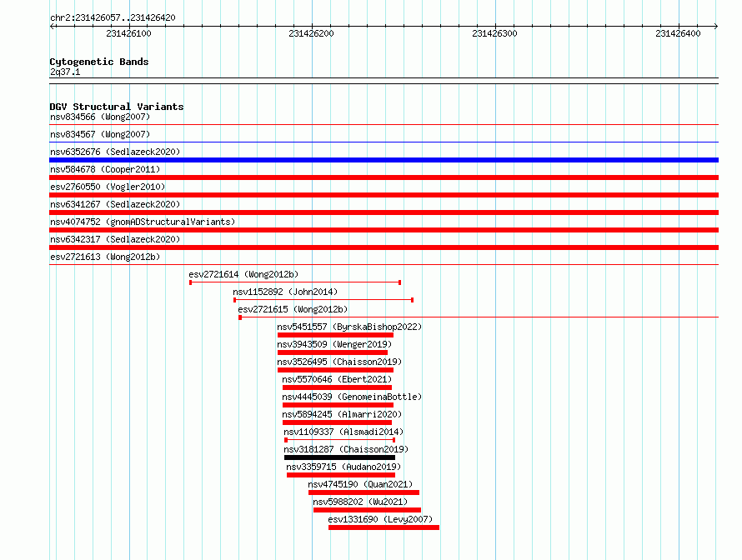Click the thin red line under esv2721615
This screenshot has height=560, width=742.
[x=479, y=317]
